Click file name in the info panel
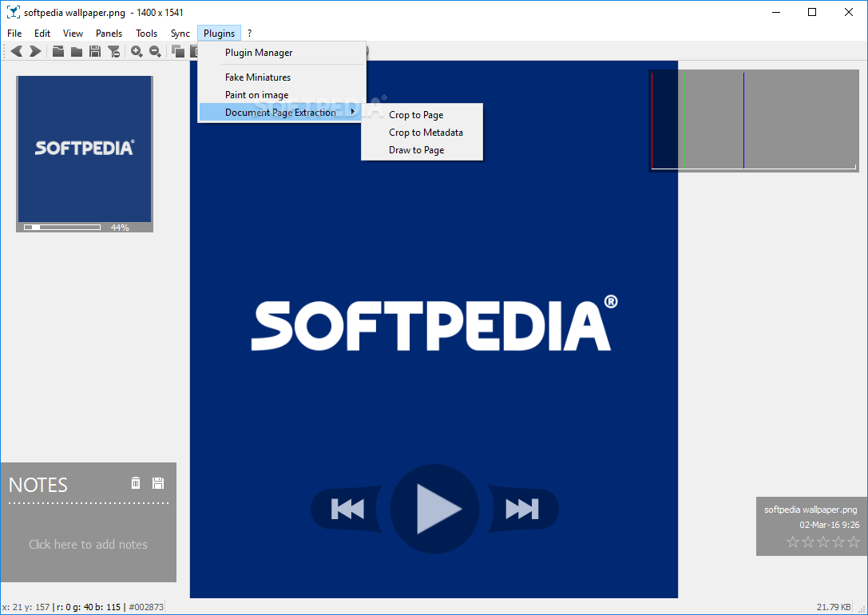The width and height of the screenshot is (868, 615). (x=811, y=510)
